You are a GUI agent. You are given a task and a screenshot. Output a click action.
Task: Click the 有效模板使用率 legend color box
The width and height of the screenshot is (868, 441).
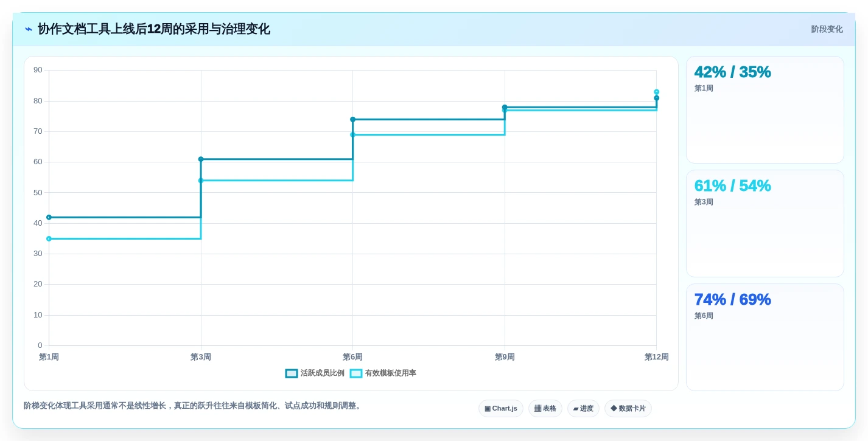pos(356,373)
